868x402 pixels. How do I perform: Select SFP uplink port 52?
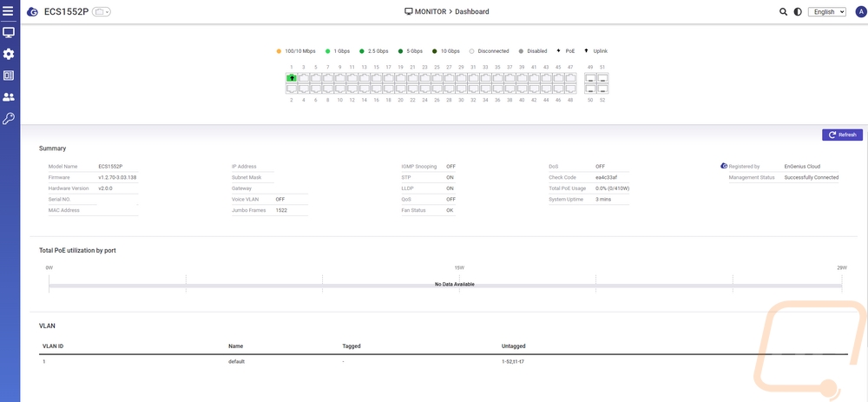(602, 89)
